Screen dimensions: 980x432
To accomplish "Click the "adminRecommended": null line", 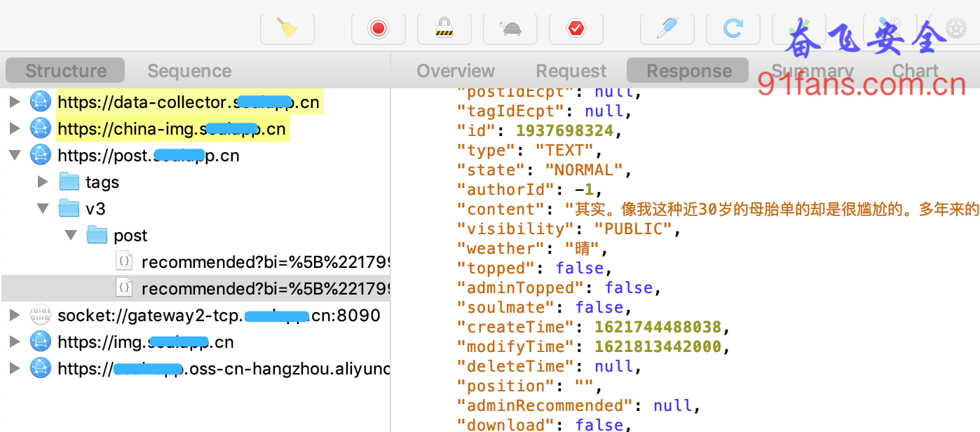I will pyautogui.click(x=578, y=405).
